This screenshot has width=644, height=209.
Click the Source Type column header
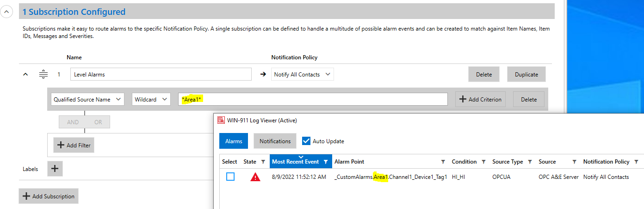(x=508, y=162)
